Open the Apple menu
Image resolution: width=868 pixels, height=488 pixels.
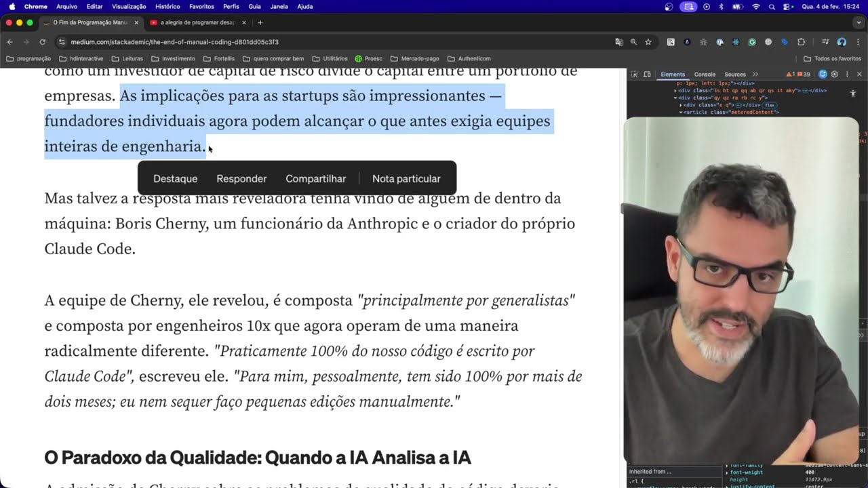click(12, 6)
